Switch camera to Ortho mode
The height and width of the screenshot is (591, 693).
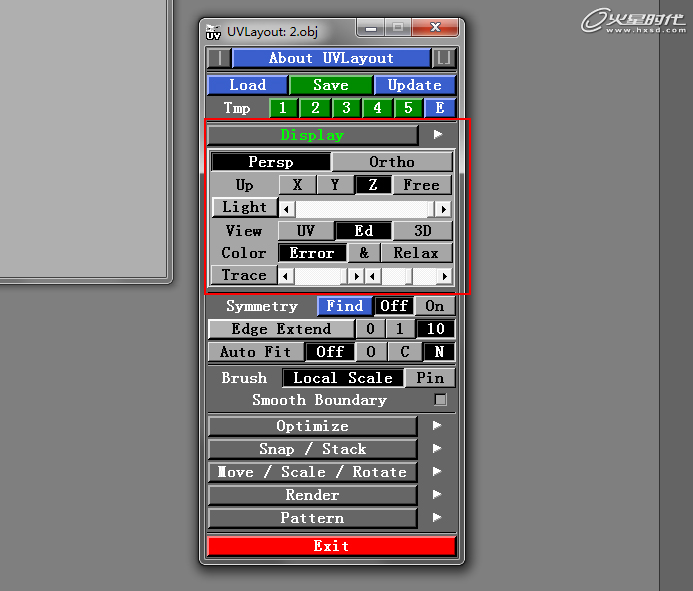[392, 162]
